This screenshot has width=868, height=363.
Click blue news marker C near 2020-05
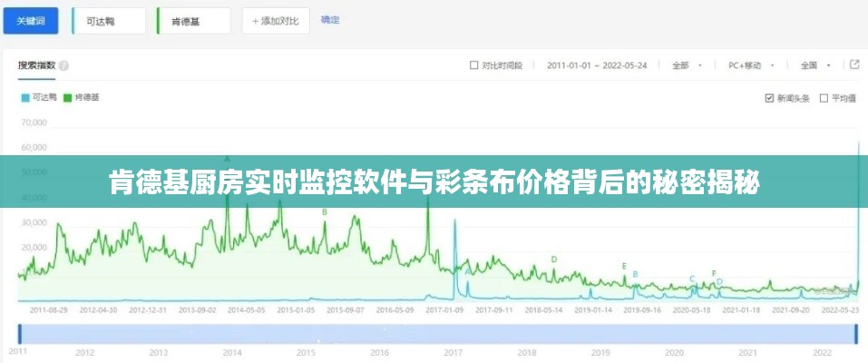tap(692, 279)
